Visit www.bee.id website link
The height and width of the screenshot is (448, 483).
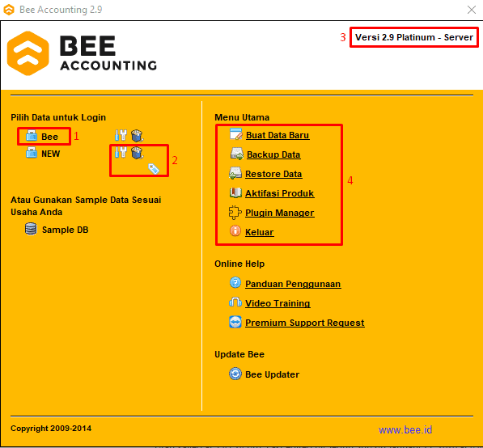[x=405, y=429]
